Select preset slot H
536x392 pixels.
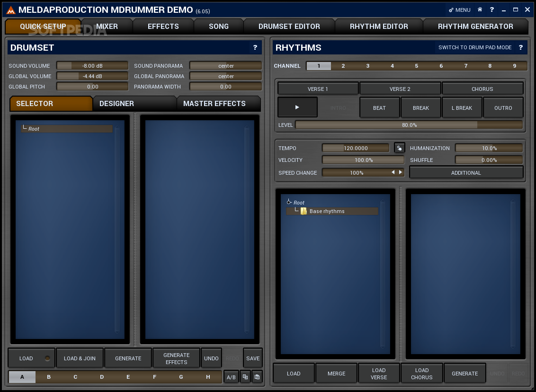(x=208, y=377)
